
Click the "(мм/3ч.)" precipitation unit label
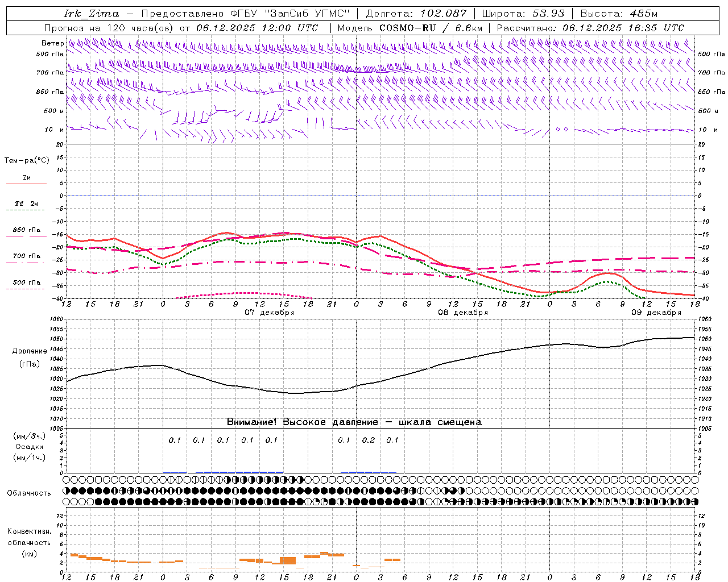pyautogui.click(x=30, y=436)
